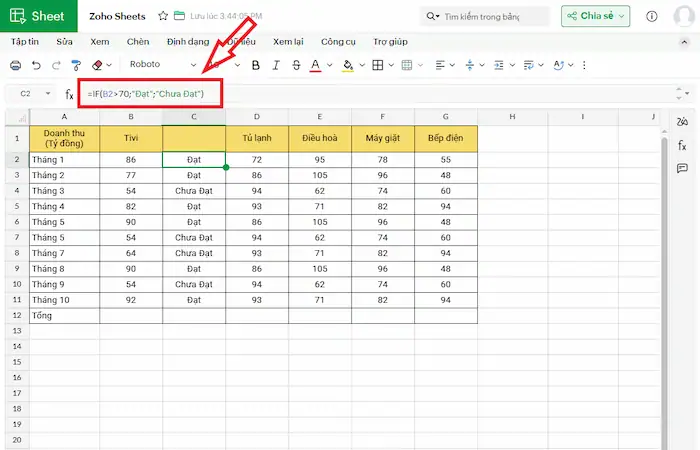Click the text wrap icon

(x=529, y=65)
